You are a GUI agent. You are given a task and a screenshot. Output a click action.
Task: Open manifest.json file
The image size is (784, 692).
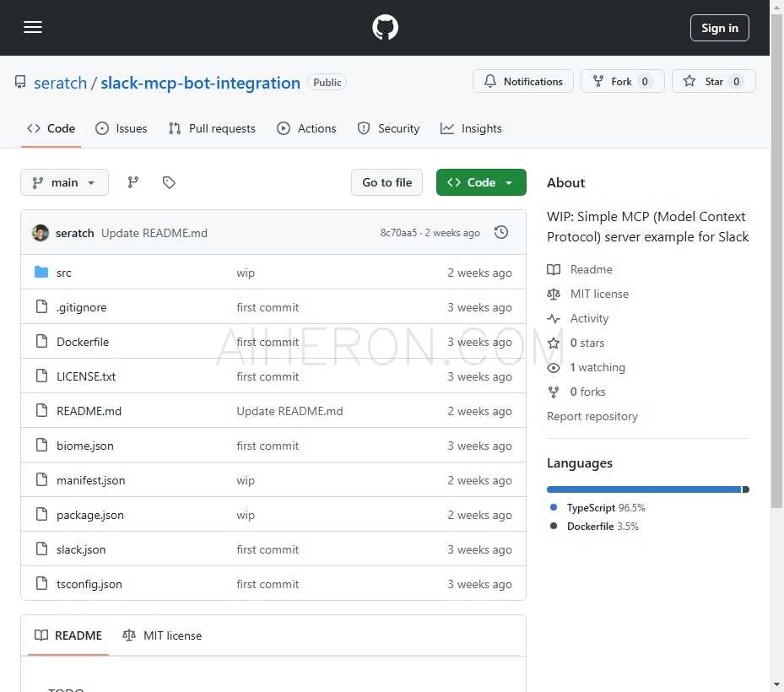point(90,480)
